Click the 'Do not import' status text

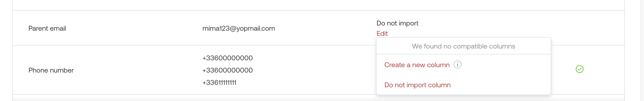pyautogui.click(x=397, y=23)
